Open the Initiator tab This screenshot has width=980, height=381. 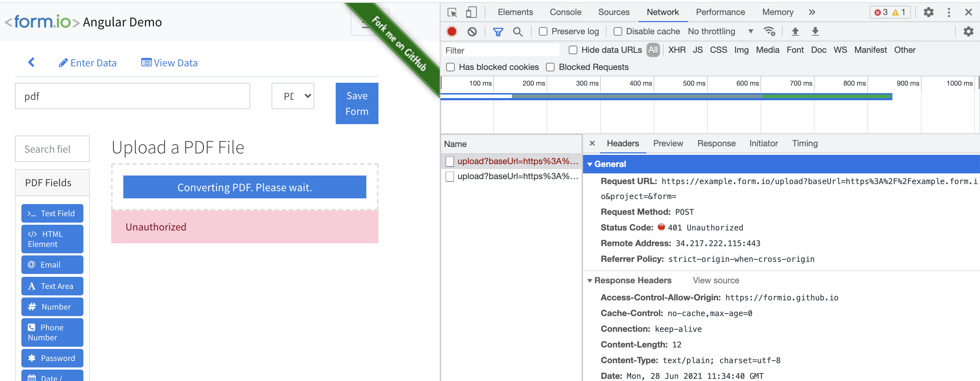click(x=764, y=143)
